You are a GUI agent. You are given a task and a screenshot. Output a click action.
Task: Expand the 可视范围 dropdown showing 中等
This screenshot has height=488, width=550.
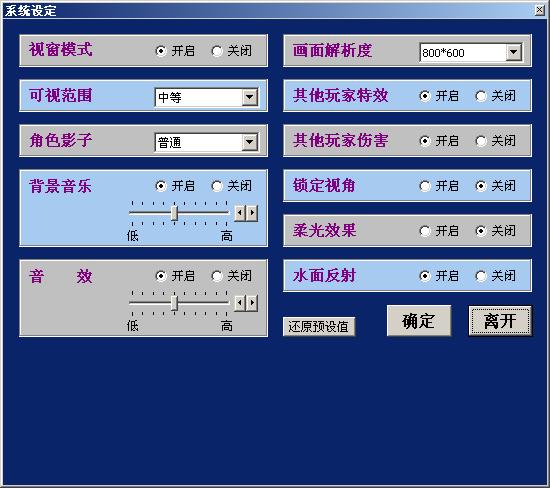point(250,97)
